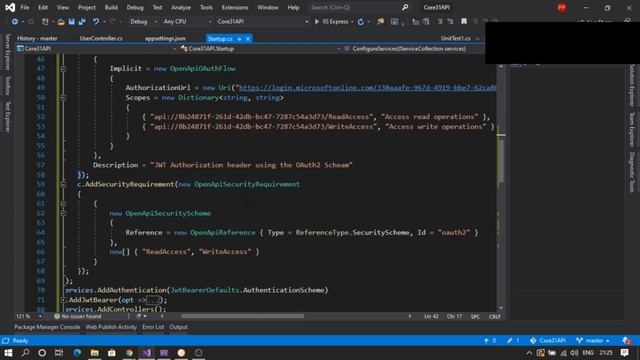The width and height of the screenshot is (640, 360).
Task: Click the Open File folder icon
Action: click(61, 22)
